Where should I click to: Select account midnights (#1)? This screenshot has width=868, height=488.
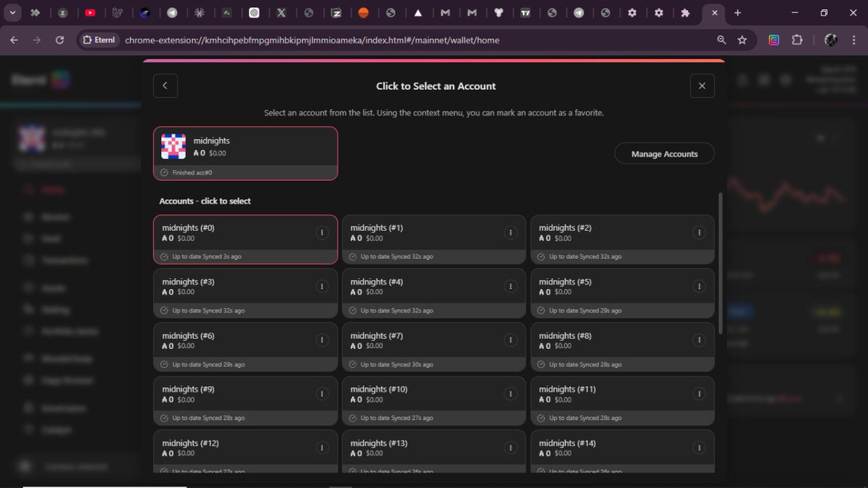pos(434,240)
